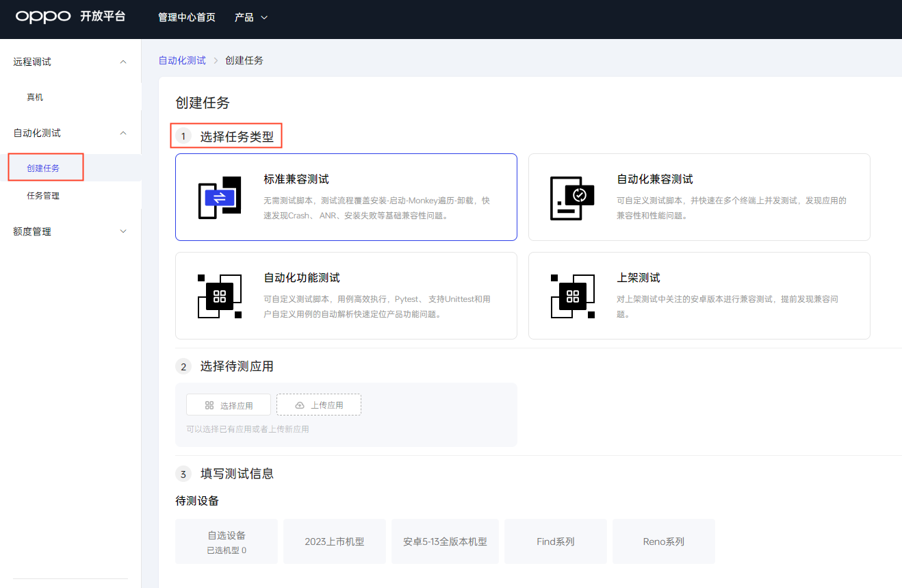Go to 管理中心首页 in the top navigation
The image size is (902, 588).
coord(187,17)
